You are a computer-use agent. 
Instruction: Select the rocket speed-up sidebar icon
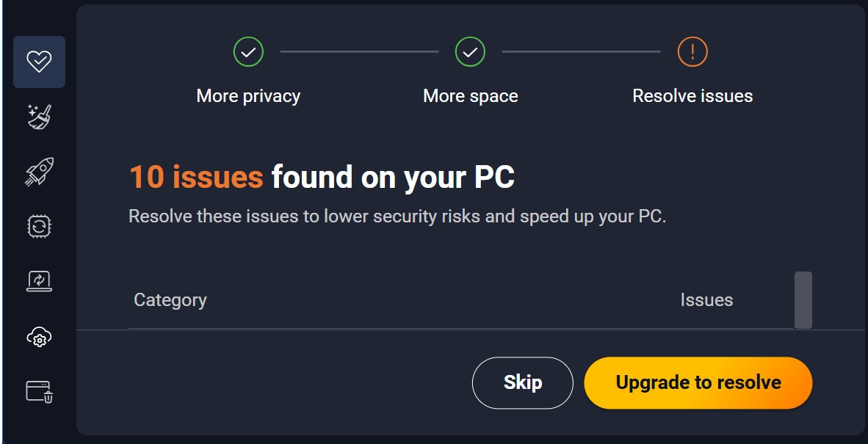click(x=39, y=171)
